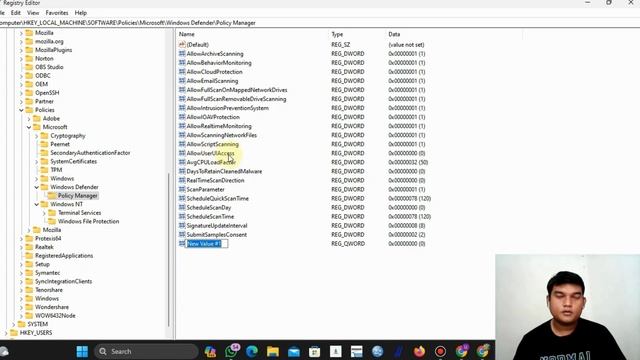Expand the Norton key
Viewport: 640px width, 360px height.
pyautogui.click(x=21, y=59)
